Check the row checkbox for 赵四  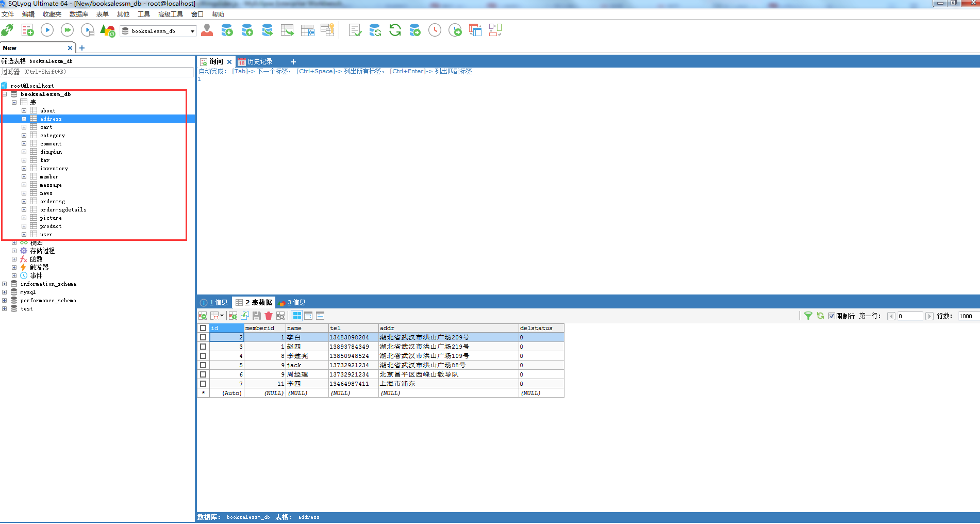203,347
